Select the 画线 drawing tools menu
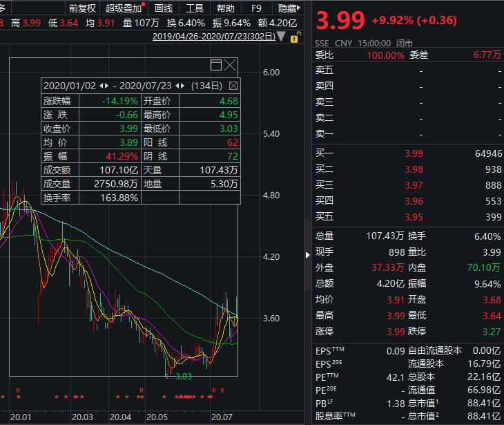 click(164, 8)
